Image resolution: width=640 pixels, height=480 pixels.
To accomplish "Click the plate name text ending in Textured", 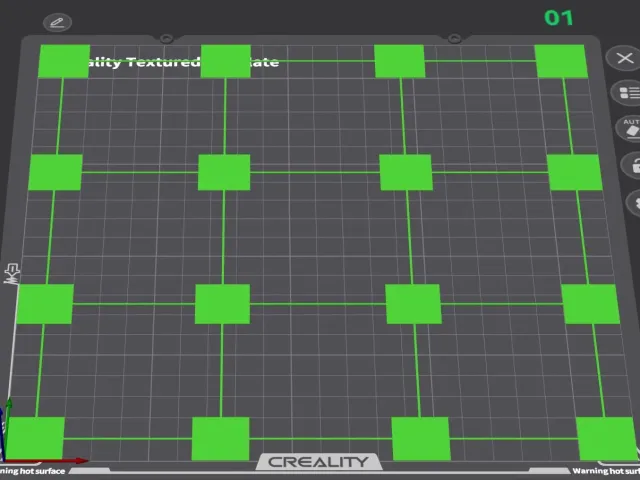I will tap(145, 62).
